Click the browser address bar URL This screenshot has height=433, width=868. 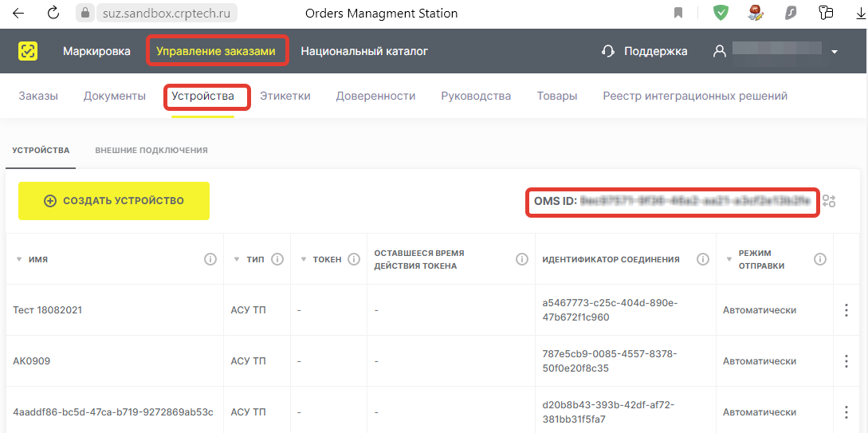pyautogui.click(x=163, y=14)
